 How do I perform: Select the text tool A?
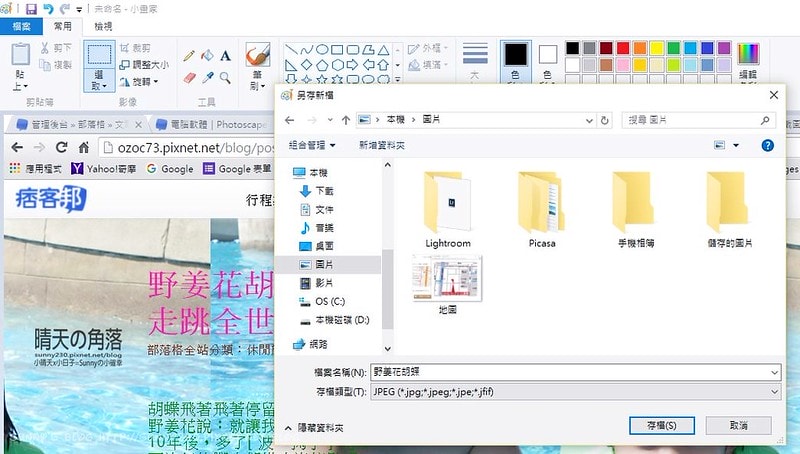(226, 56)
